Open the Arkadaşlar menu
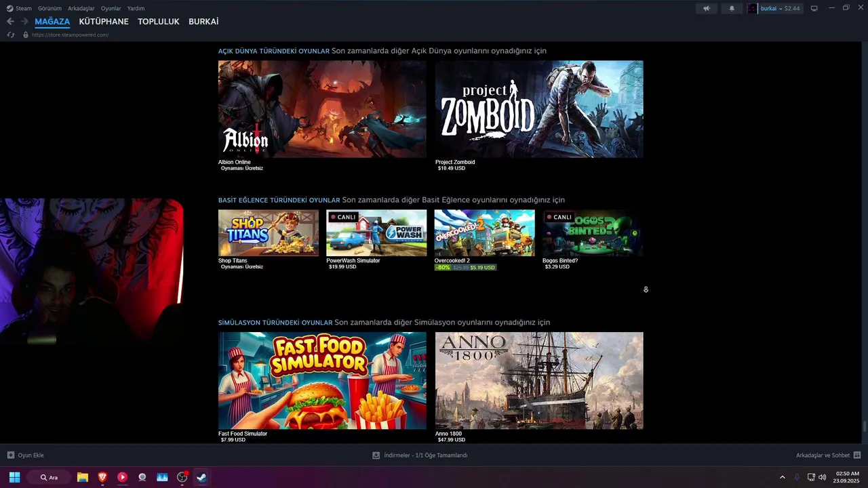Screen dimensions: 868x488 coord(81,8)
